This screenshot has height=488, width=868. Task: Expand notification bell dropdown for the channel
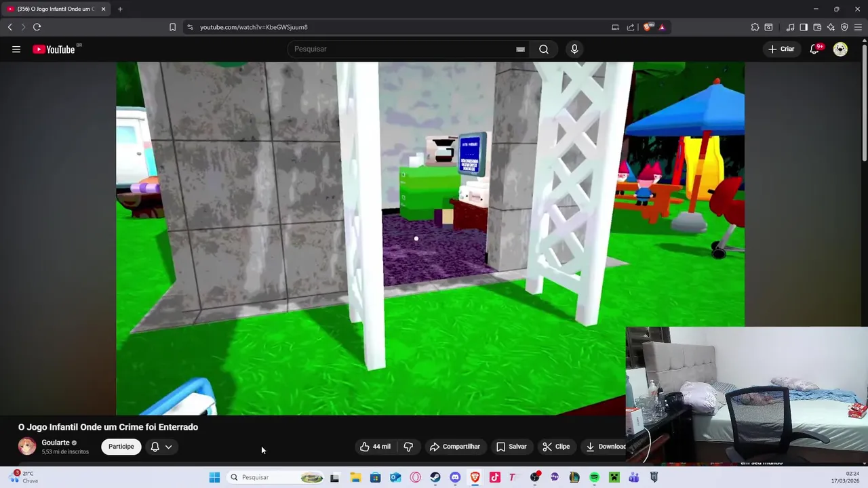tap(161, 447)
